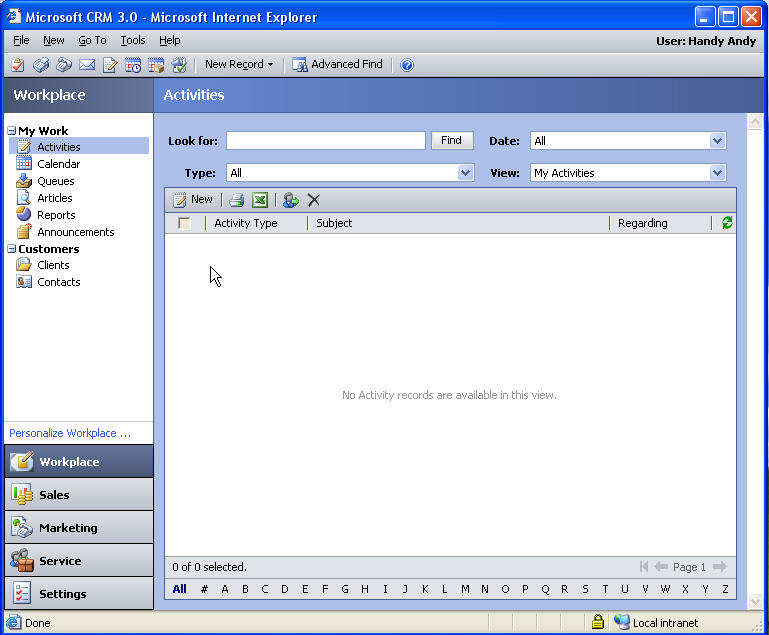Open the View dropdown showing My Activities
Viewport: 769px width, 635px height.
click(717, 173)
